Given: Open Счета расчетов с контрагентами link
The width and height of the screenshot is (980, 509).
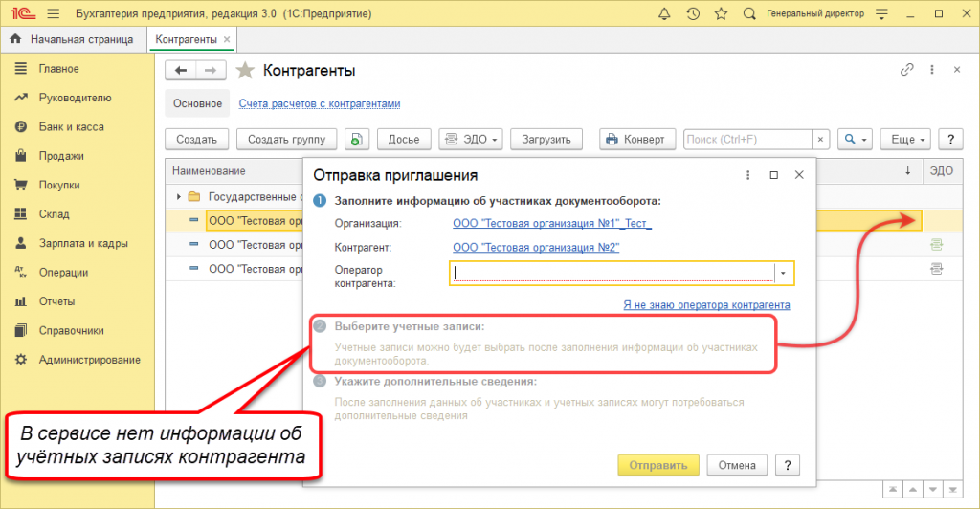Looking at the screenshot, I should click(320, 103).
